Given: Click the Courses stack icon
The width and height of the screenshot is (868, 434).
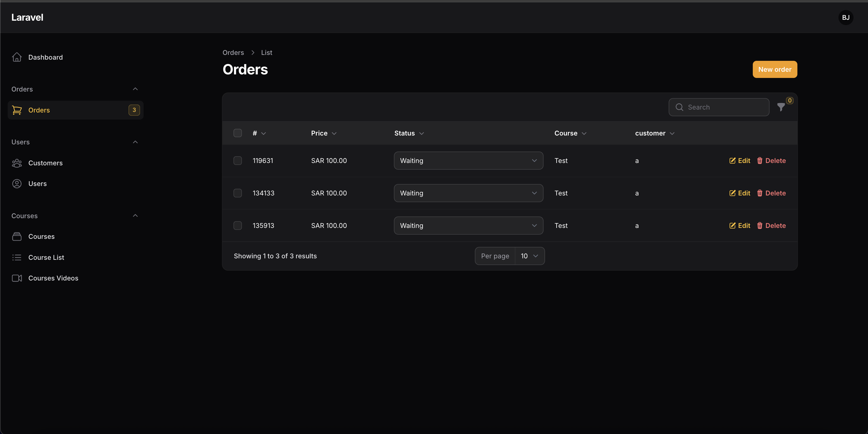Looking at the screenshot, I should point(17,236).
